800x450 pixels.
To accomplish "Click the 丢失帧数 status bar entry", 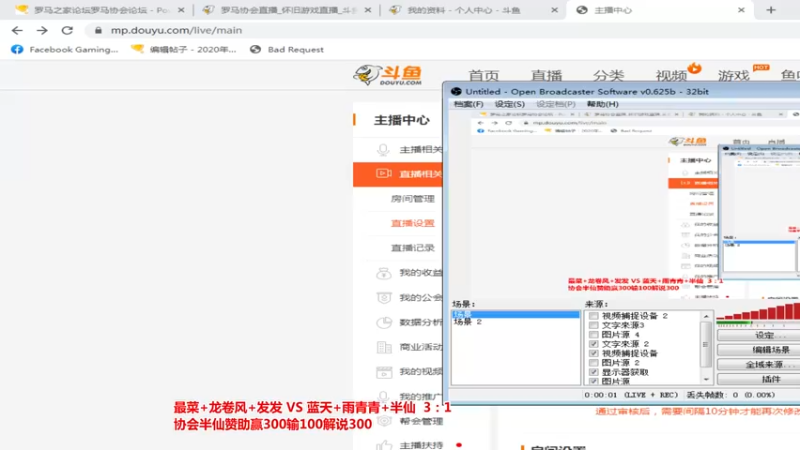I will pyautogui.click(x=731, y=395).
